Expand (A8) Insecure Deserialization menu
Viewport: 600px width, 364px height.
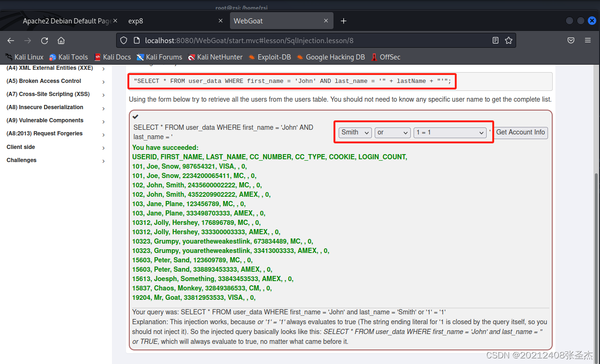point(56,107)
